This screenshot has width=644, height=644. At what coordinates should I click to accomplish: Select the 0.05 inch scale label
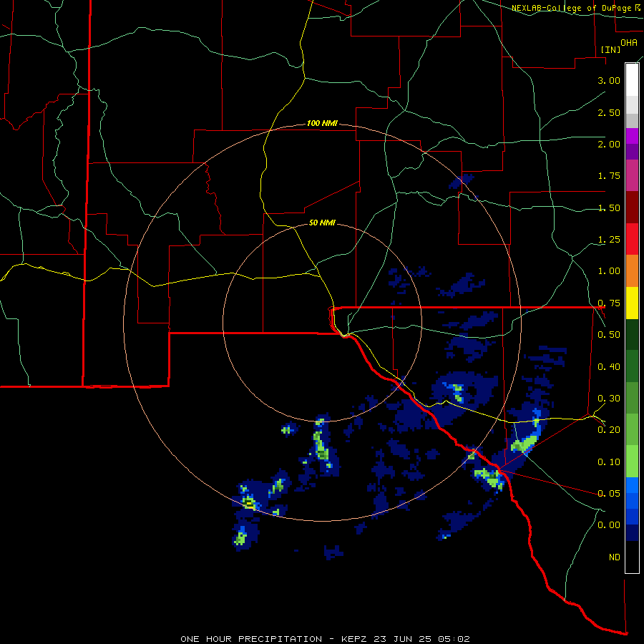tap(609, 493)
